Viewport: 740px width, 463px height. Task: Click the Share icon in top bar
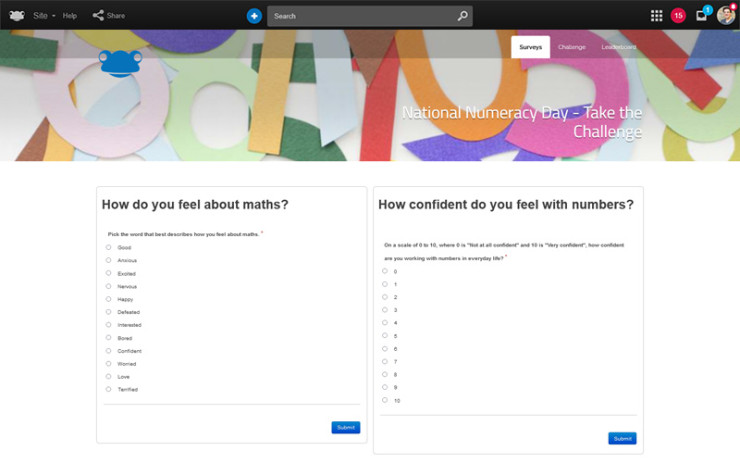99,16
